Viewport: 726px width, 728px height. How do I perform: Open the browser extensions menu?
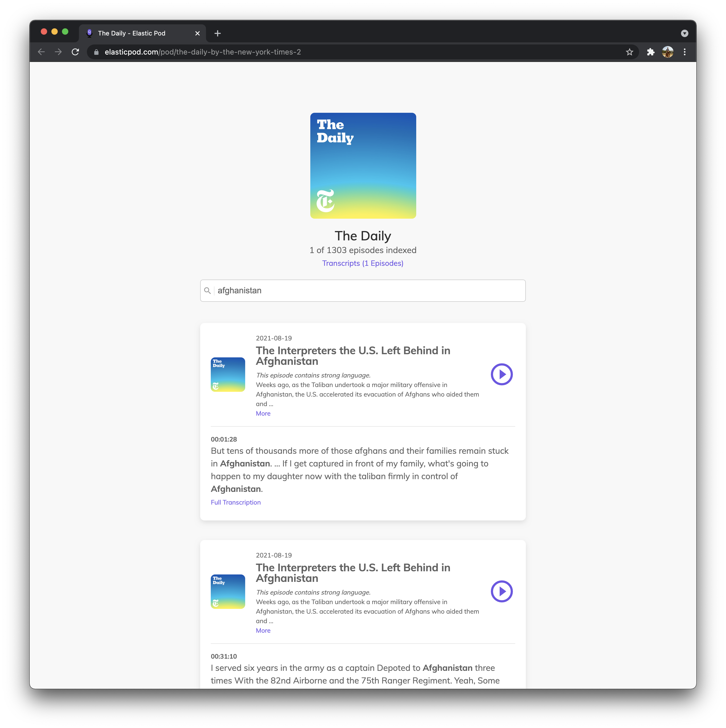650,52
